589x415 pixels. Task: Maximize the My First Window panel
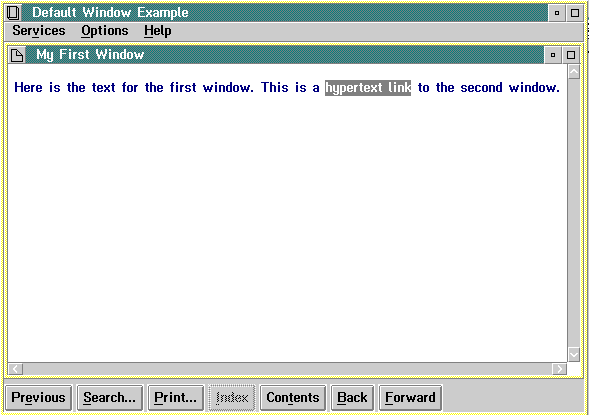571,55
